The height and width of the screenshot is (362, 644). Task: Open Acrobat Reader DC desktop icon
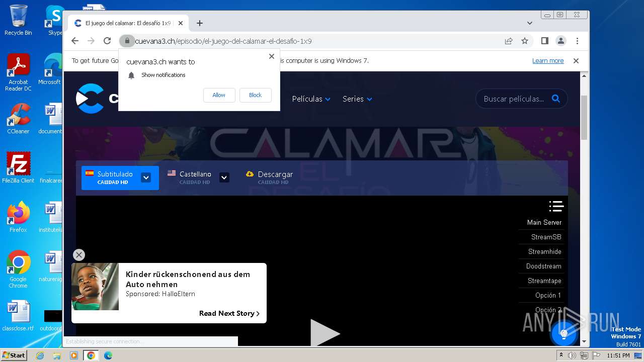coord(18,72)
